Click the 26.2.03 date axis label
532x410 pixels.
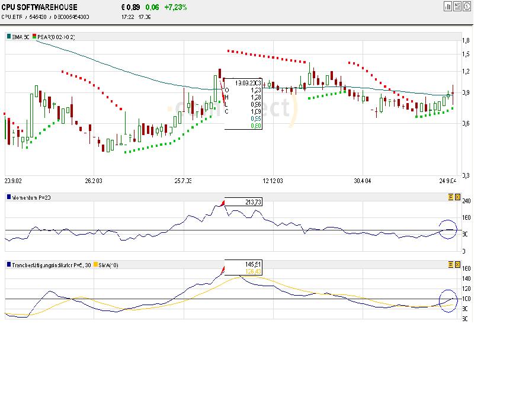pos(94,181)
